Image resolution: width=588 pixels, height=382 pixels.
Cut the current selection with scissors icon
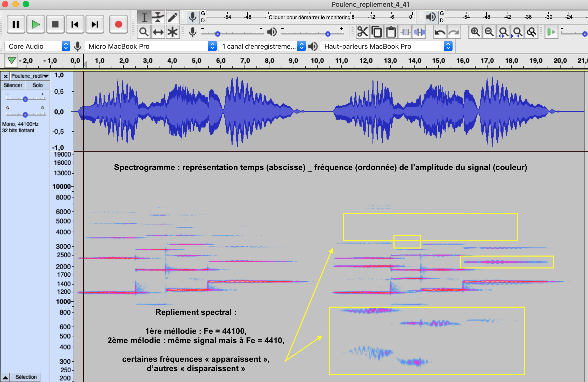[363, 32]
